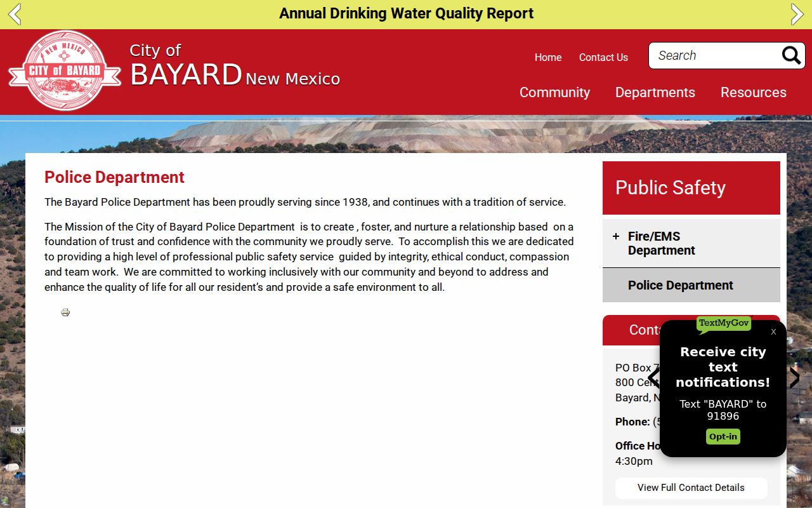812x508 pixels.
Task: Go to the Home link
Action: click(x=548, y=57)
